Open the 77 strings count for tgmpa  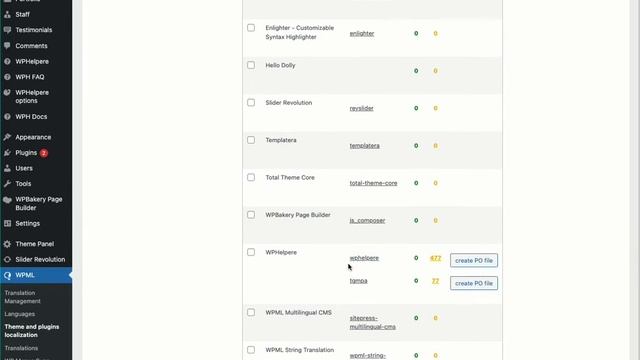pos(436,281)
